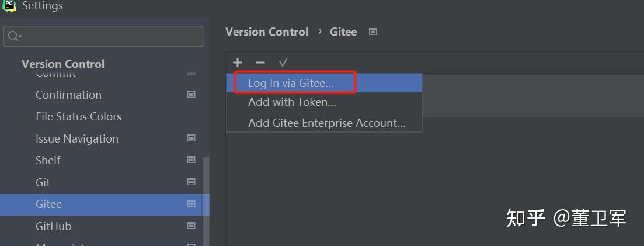Click project icon beside Confirmation item
The height and width of the screenshot is (246, 644).
(191, 94)
